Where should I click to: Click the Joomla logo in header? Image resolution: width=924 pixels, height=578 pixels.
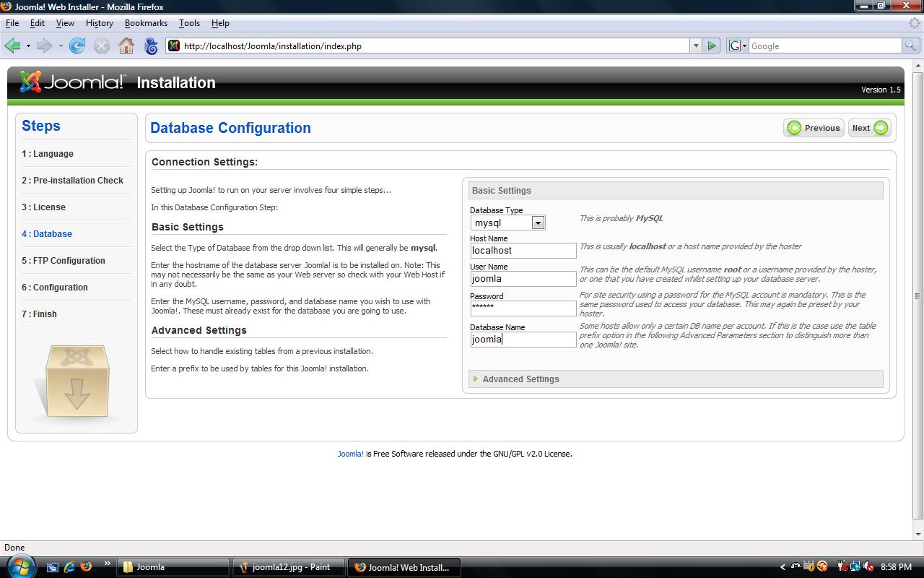tap(72, 82)
